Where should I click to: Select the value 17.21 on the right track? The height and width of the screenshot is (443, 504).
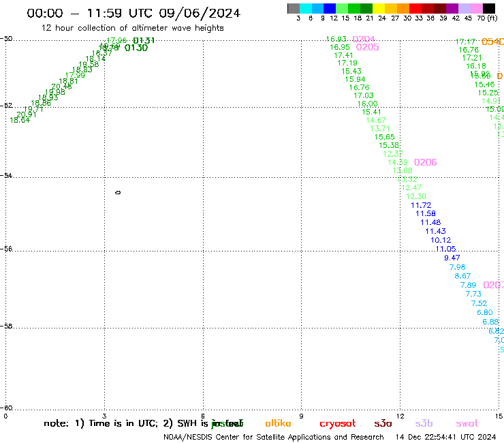[x=472, y=58]
